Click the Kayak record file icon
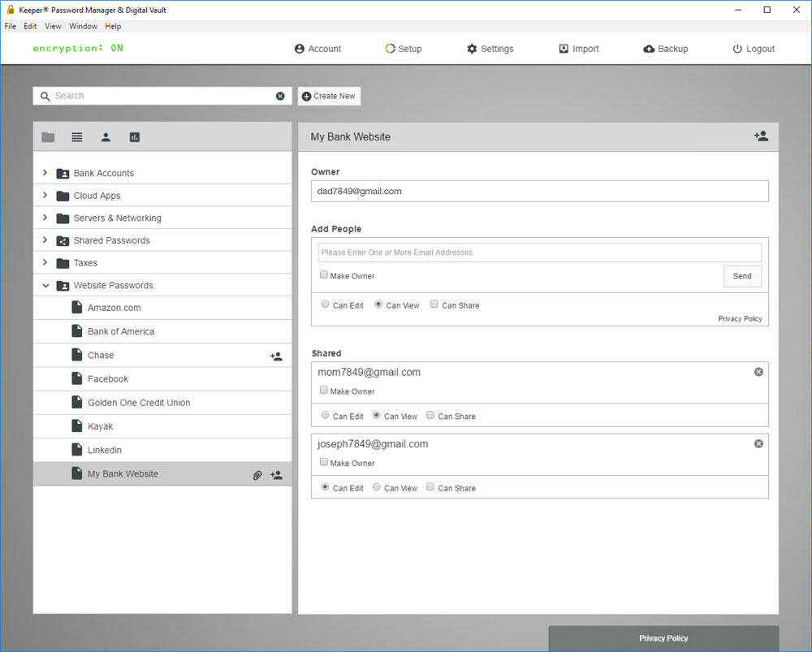The width and height of the screenshot is (812, 652). [x=76, y=425]
